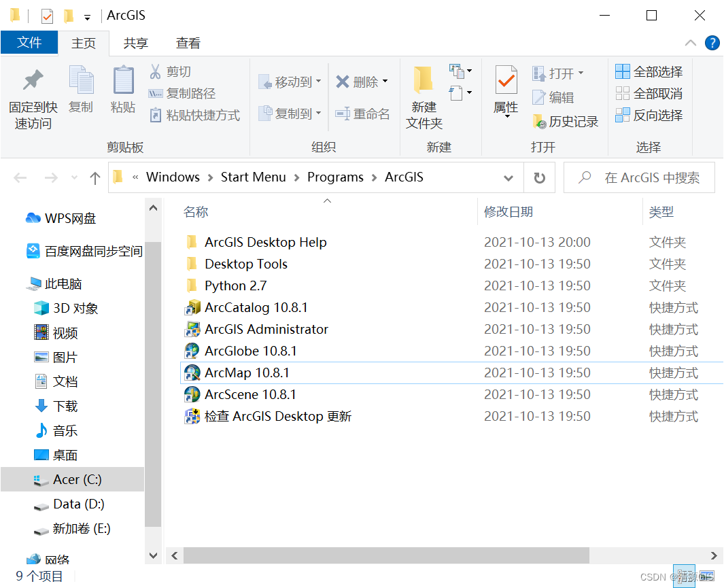Open the E: drive volume
The height and width of the screenshot is (588, 724).
pyautogui.click(x=72, y=528)
